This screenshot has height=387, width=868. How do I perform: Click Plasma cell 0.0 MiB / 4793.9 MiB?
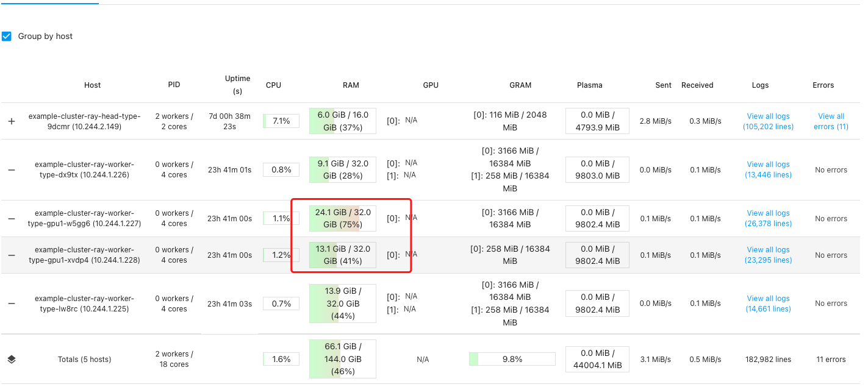tap(597, 121)
